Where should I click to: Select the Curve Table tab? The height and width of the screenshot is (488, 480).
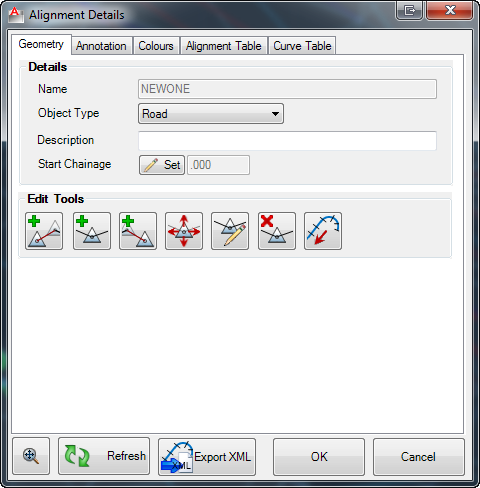(x=302, y=46)
